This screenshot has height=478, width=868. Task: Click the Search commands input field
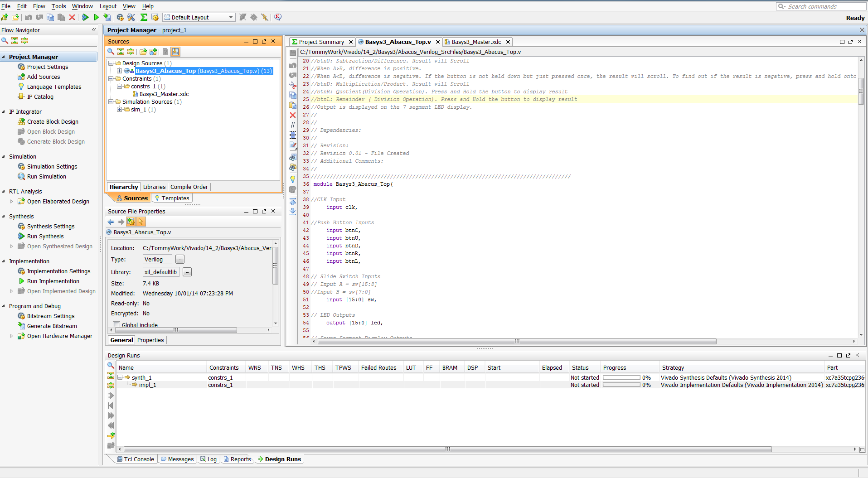click(x=821, y=6)
